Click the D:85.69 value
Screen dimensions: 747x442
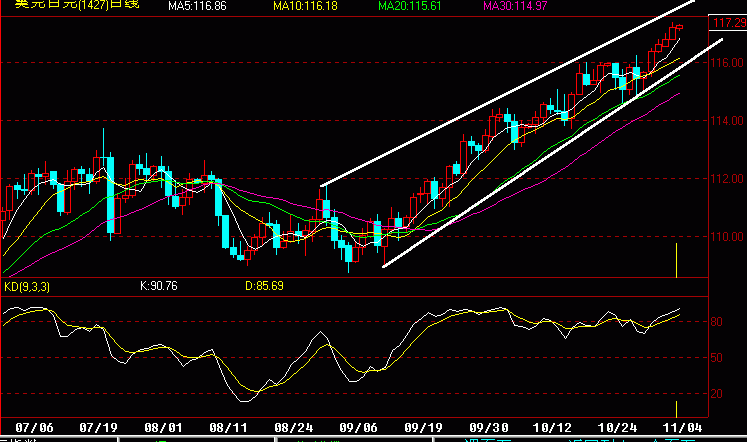tap(264, 286)
